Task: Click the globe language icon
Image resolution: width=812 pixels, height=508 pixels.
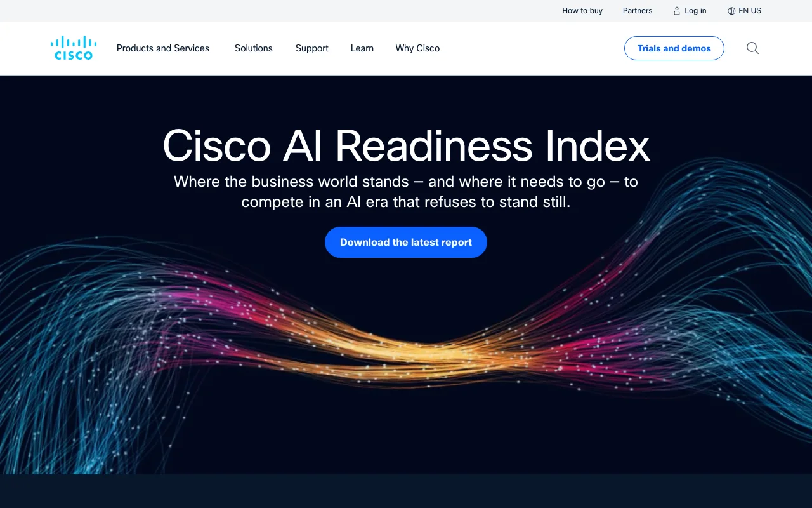Action: click(x=731, y=11)
